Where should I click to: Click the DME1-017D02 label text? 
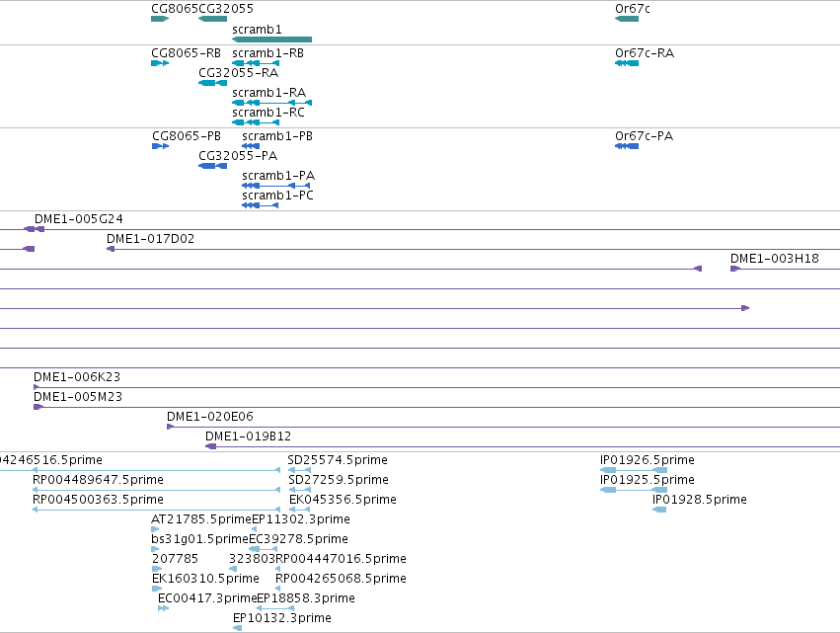(x=151, y=239)
